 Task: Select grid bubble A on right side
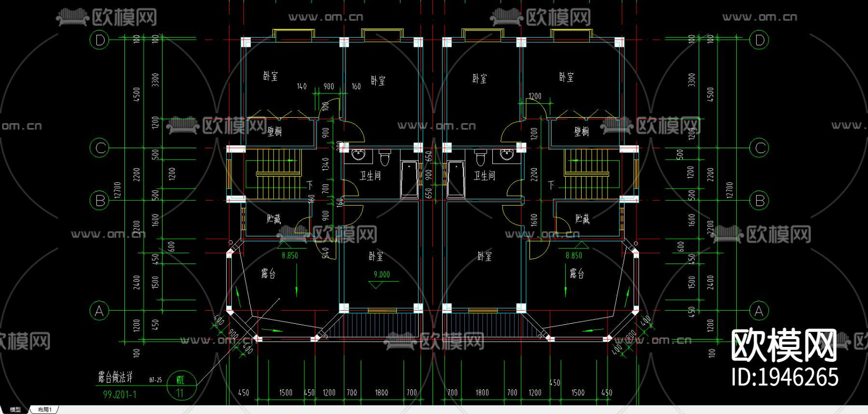click(759, 311)
